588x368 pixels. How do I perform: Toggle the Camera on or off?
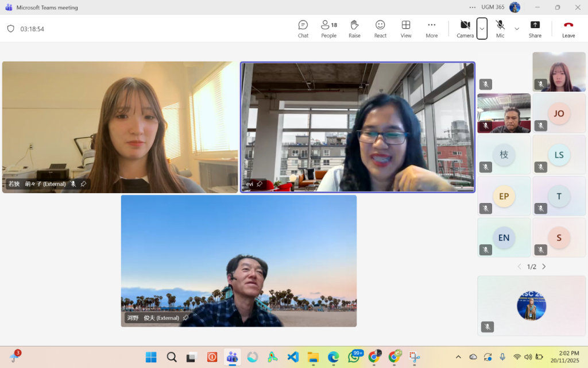pos(465,28)
